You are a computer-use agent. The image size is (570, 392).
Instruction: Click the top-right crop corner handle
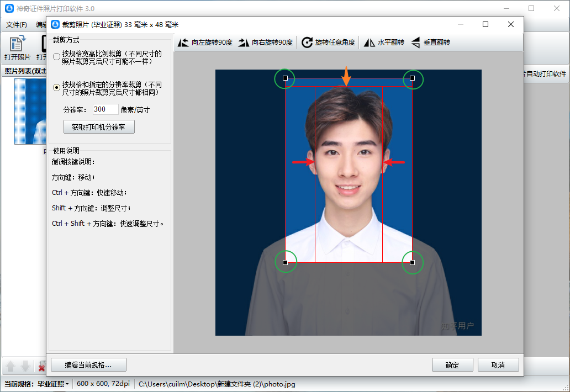click(412, 78)
